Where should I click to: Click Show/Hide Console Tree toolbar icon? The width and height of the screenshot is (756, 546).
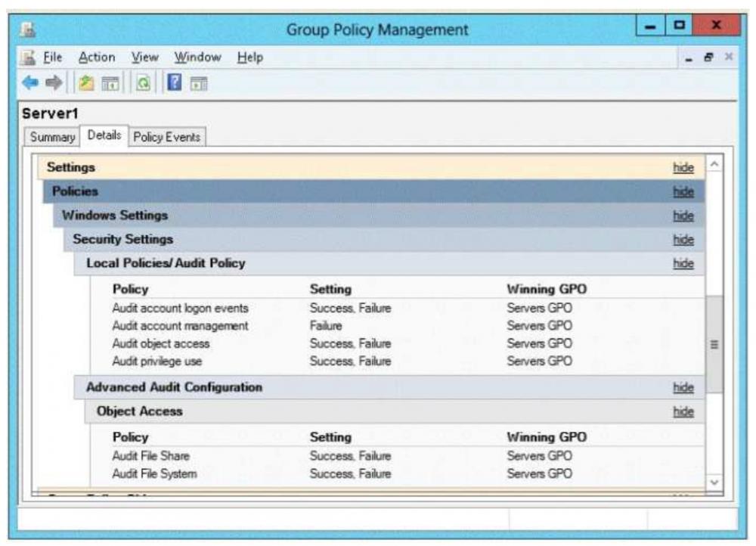click(109, 82)
